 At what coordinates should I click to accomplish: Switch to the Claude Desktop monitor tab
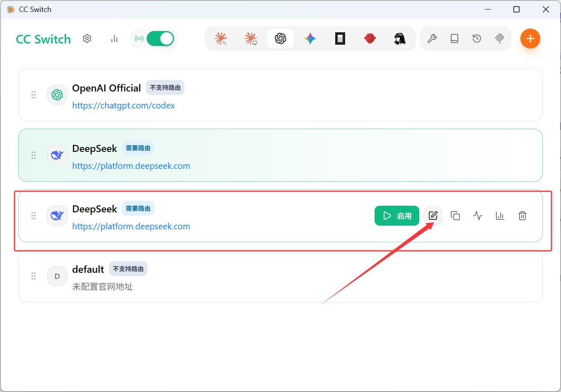tap(251, 38)
